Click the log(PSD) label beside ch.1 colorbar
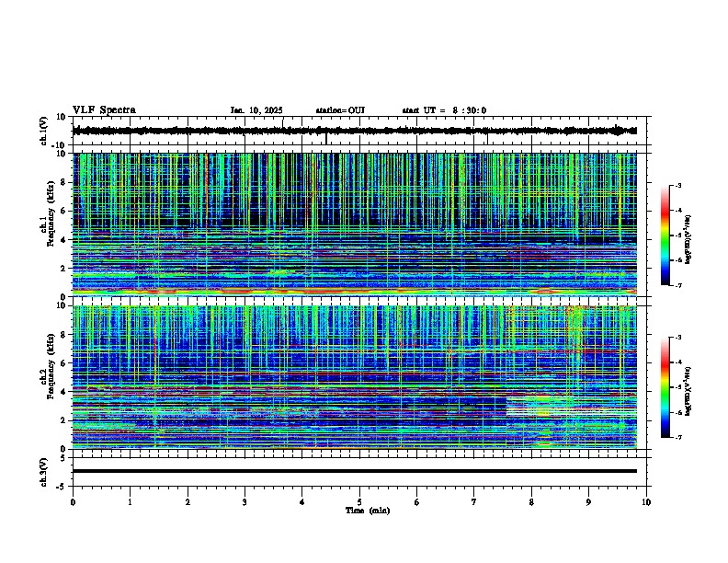 (x=688, y=239)
